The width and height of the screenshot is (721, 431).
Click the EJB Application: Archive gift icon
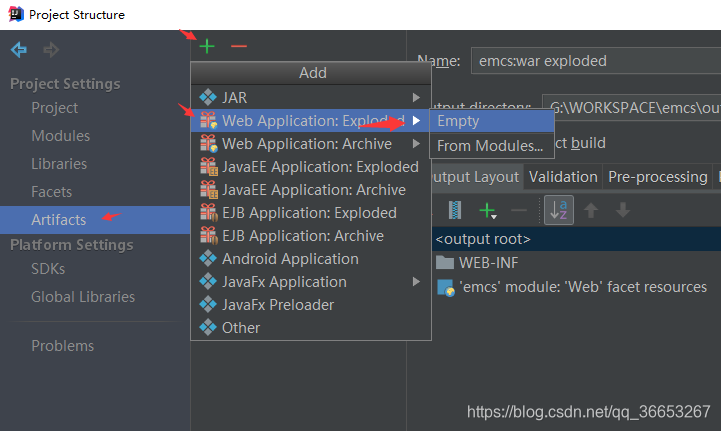click(209, 236)
